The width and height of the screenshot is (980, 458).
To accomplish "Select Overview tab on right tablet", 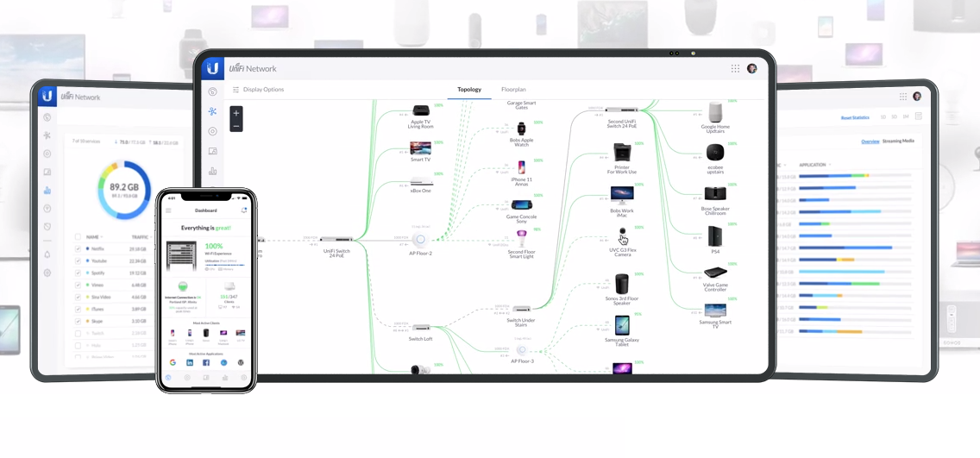I will pyautogui.click(x=870, y=141).
